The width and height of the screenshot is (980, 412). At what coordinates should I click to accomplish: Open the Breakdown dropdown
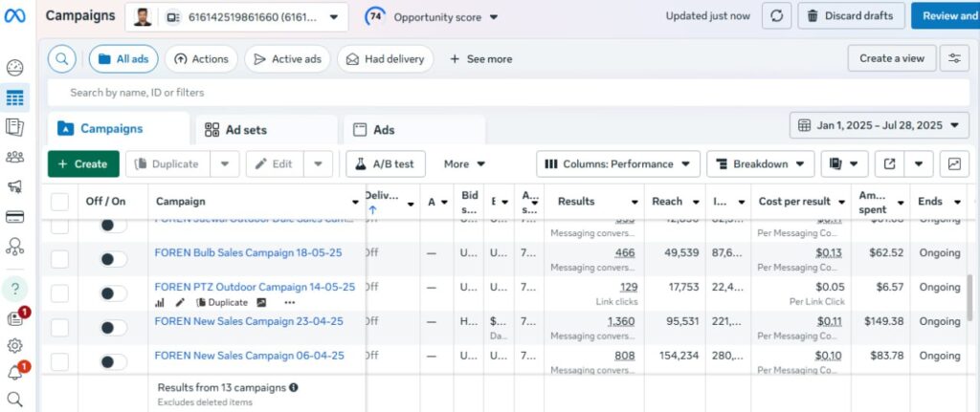tap(761, 163)
